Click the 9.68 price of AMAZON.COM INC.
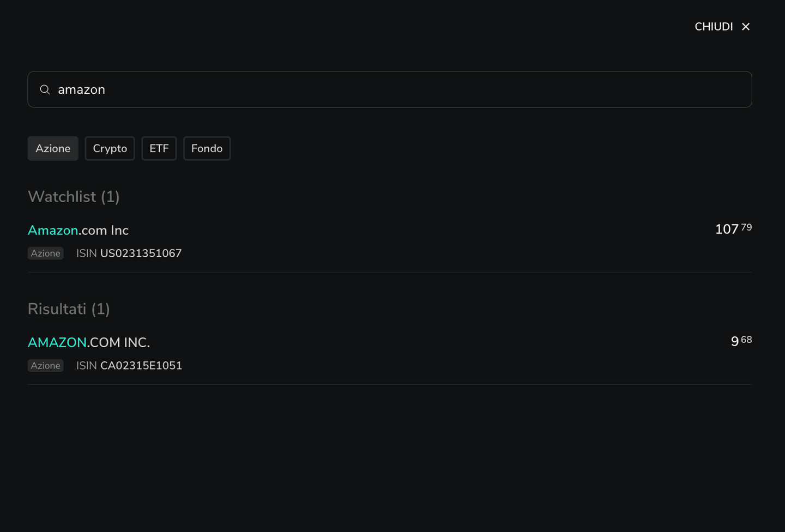This screenshot has height=532, width=785. click(x=741, y=341)
